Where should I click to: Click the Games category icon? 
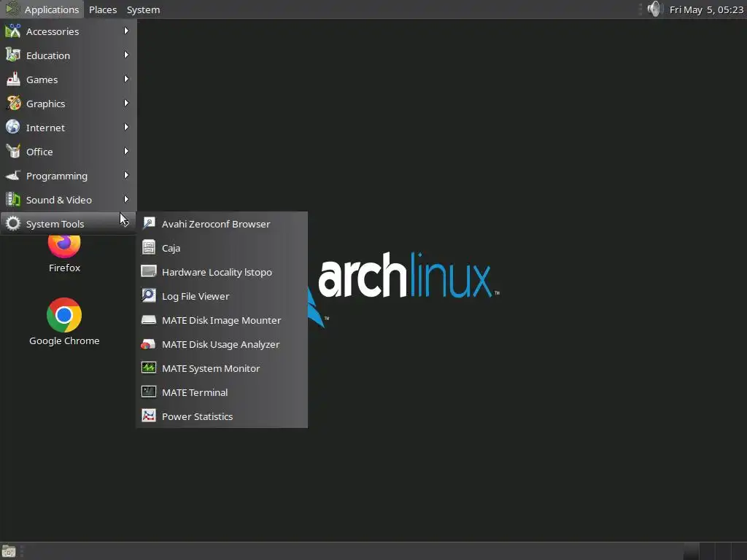(x=13, y=79)
